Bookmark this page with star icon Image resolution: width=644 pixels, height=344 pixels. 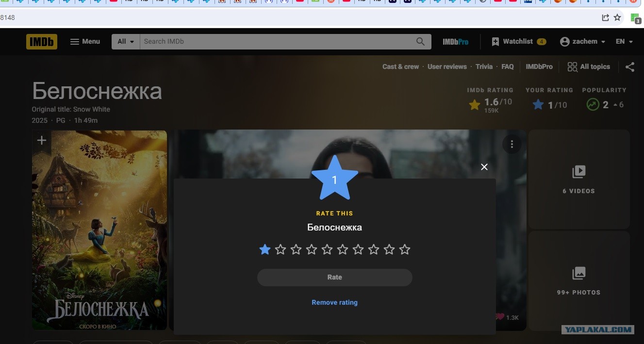tap(617, 17)
